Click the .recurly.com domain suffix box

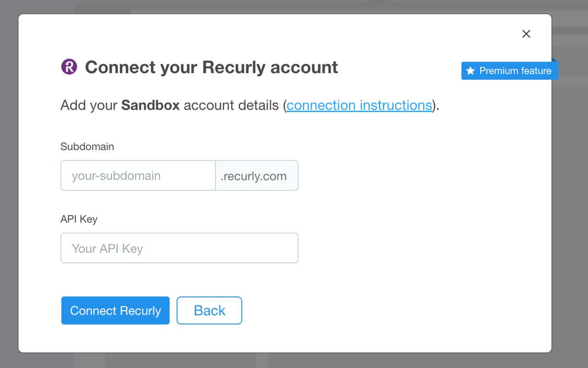[x=257, y=175]
